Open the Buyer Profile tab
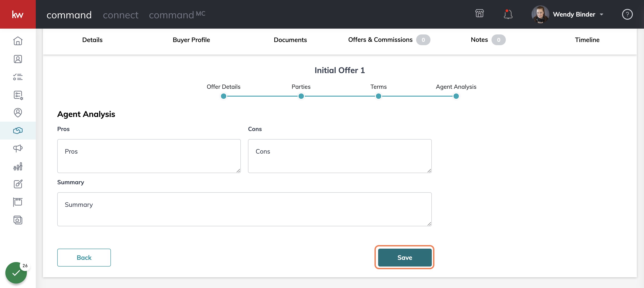The width and height of the screenshot is (644, 288). click(x=191, y=40)
